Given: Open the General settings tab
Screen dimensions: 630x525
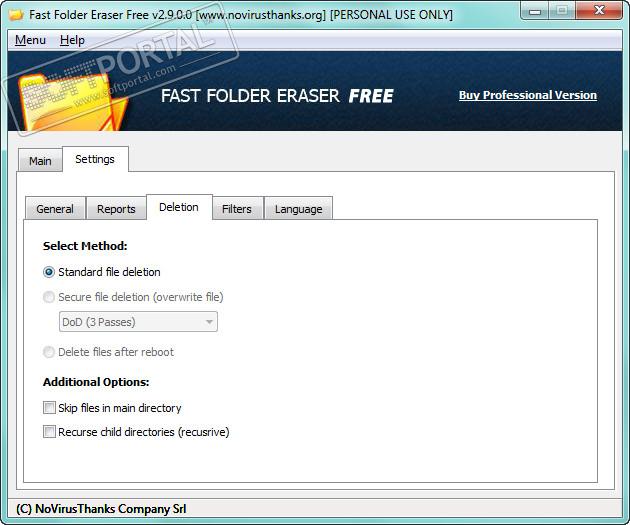Looking at the screenshot, I should coord(55,209).
